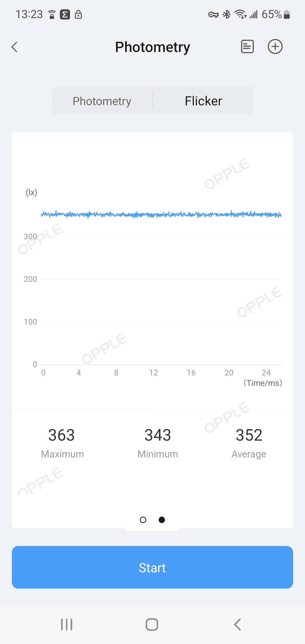Switch to the Photometry tab

click(102, 101)
